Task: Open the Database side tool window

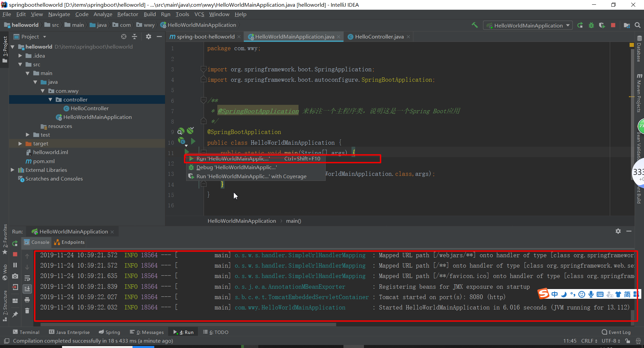Action: pos(639,49)
